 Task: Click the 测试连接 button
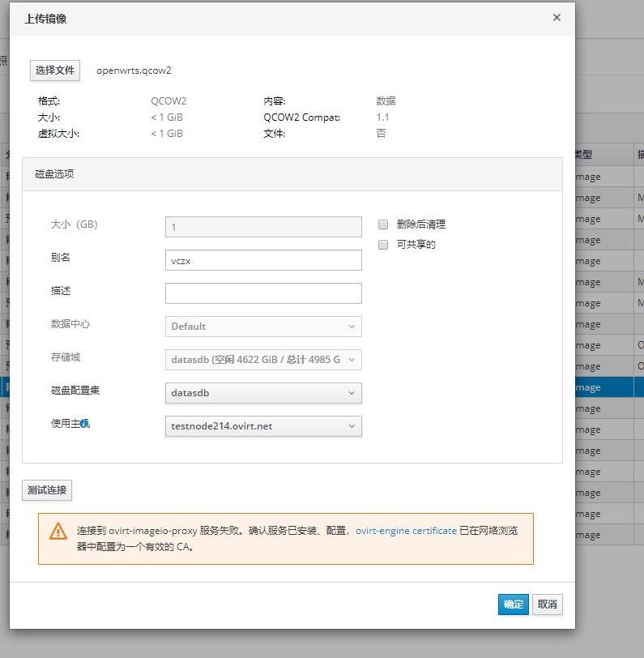pyautogui.click(x=47, y=490)
